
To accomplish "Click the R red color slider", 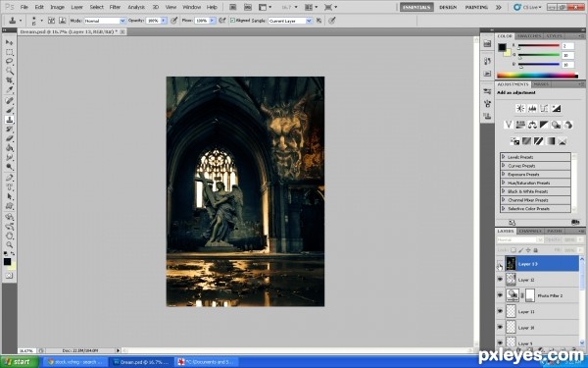I will point(538,45).
